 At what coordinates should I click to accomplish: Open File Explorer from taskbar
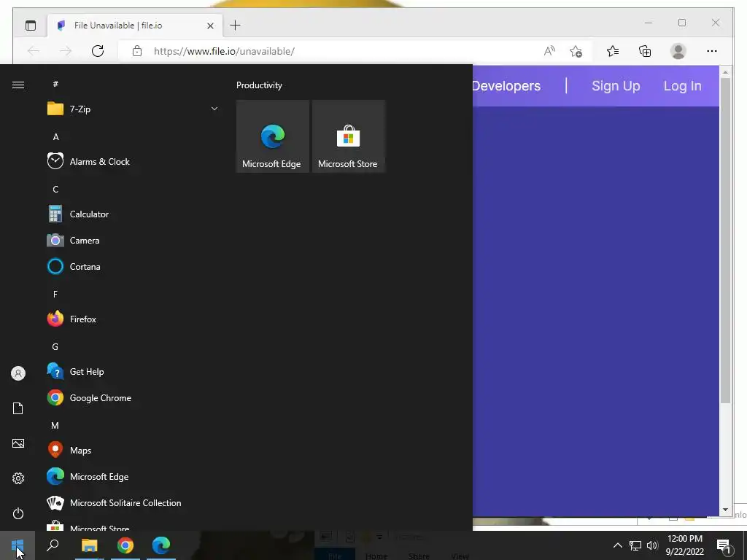tap(89, 545)
